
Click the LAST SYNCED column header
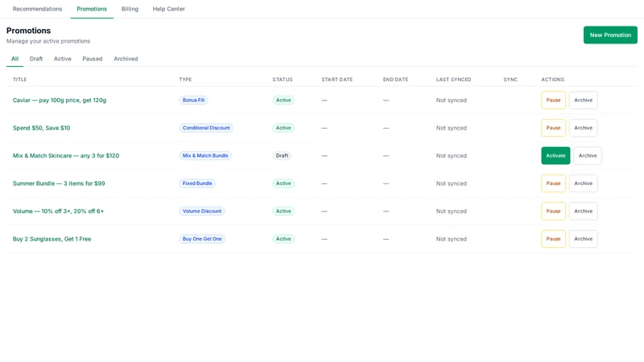(x=454, y=80)
